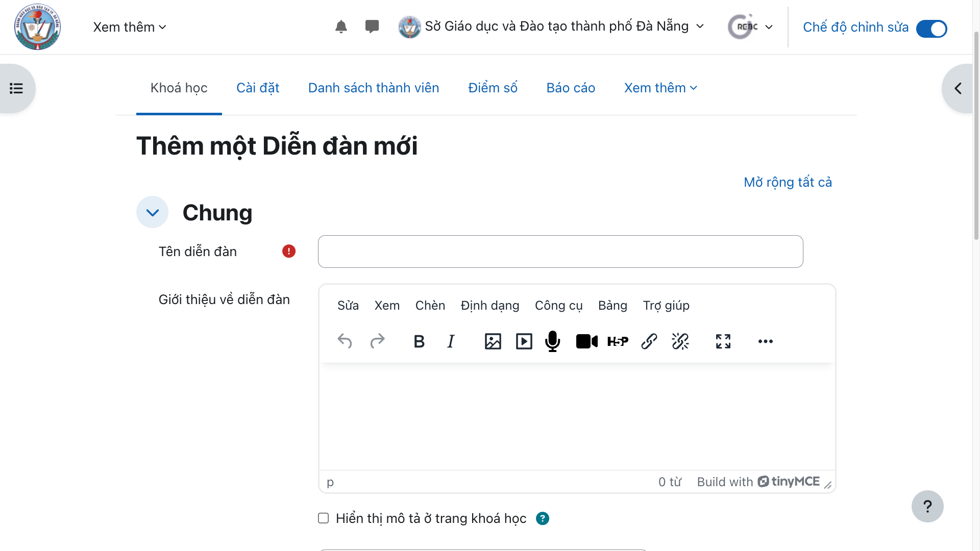Viewport: 980px width, 551px height.
Task: Open the floating help question button
Action: pos(927,506)
